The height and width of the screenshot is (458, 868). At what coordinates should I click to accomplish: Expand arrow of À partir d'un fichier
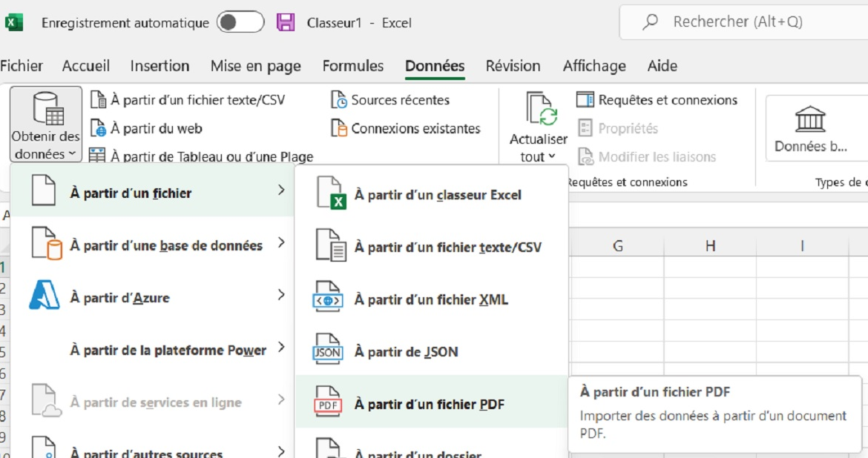coord(280,190)
